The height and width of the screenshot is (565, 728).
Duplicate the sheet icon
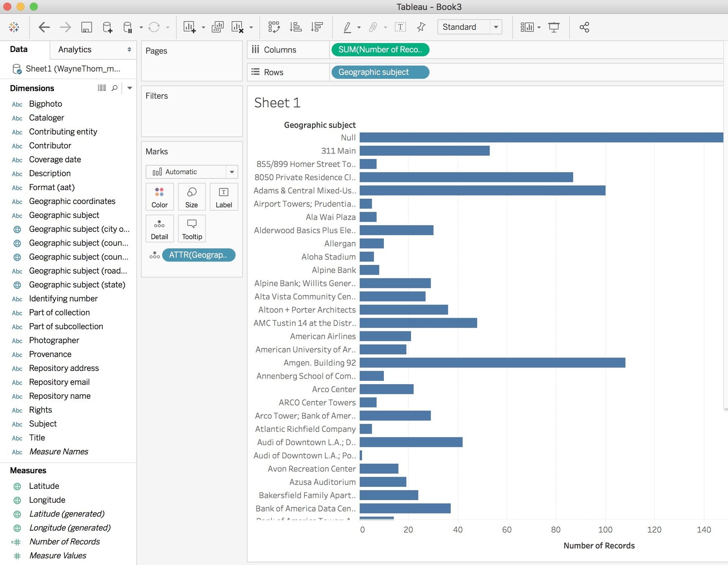pyautogui.click(x=217, y=27)
